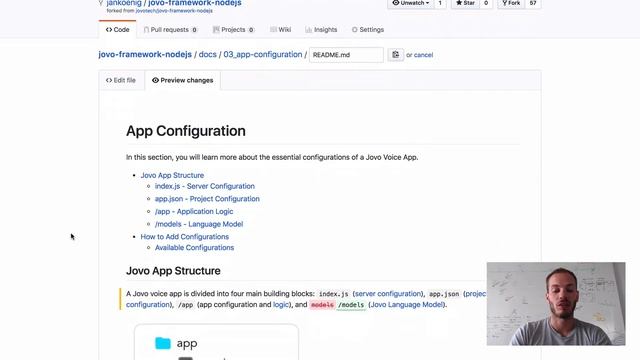Open Jovo App Structure contents link
The image size is (640, 360).
point(172,176)
